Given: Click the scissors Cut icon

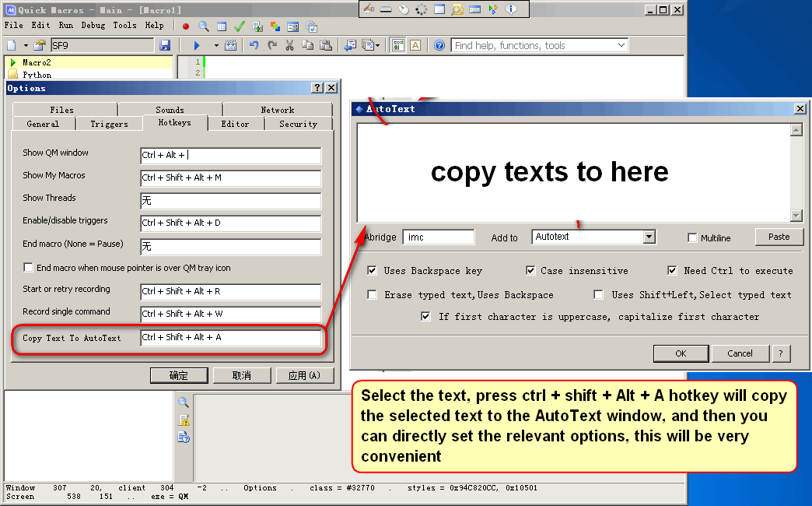Looking at the screenshot, I should (289, 46).
